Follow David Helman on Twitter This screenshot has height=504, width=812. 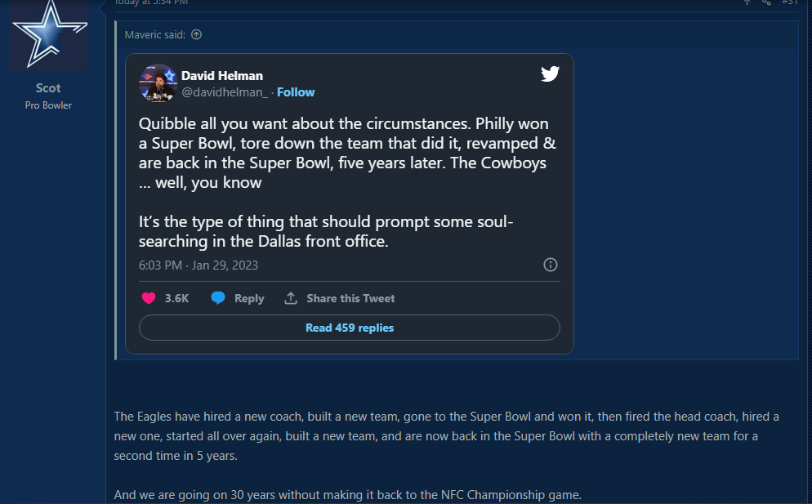296,92
